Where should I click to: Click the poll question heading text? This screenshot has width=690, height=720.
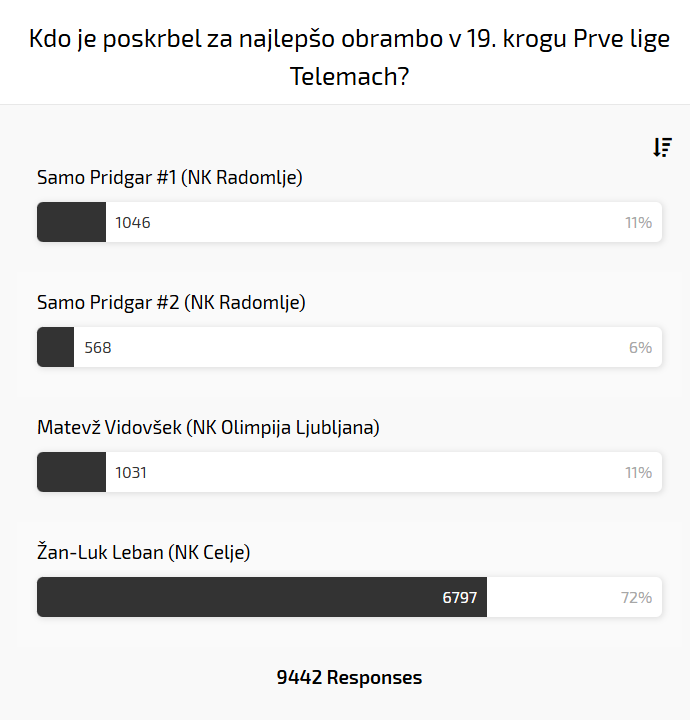tap(349, 58)
